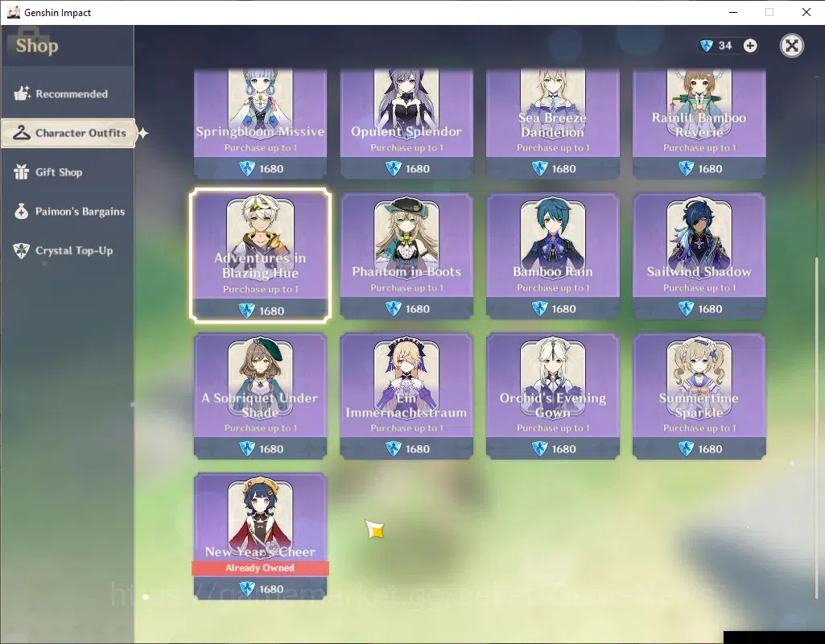The width and height of the screenshot is (825, 644).
Task: Close the Genshin Impact window
Action: [x=806, y=12]
